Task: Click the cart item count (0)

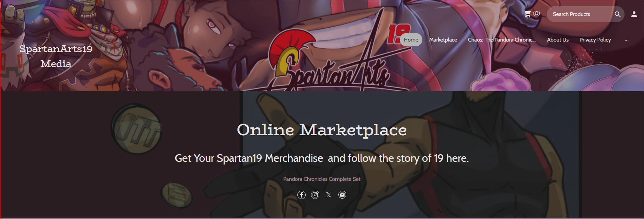Action: click(537, 13)
